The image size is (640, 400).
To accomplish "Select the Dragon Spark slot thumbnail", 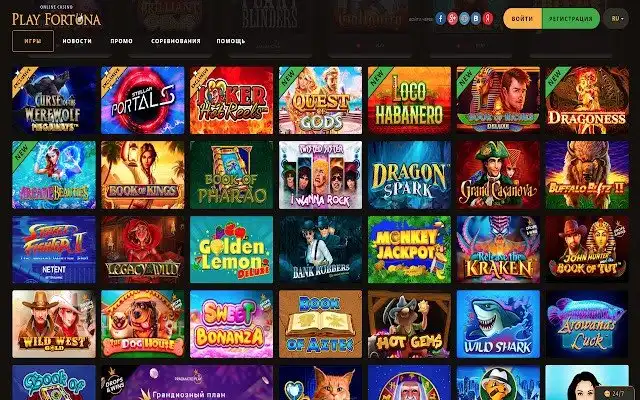I will click(x=409, y=175).
